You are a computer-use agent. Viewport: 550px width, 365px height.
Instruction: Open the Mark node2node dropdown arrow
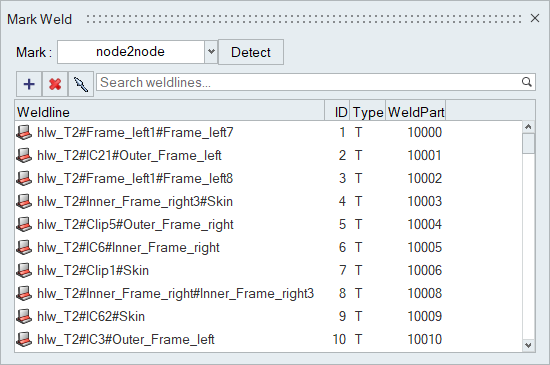tap(211, 52)
